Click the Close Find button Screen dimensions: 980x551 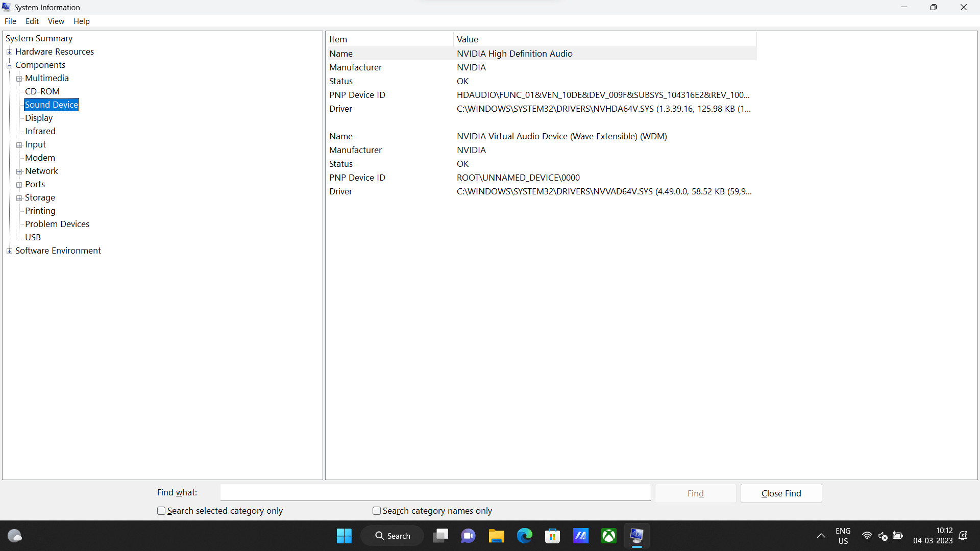point(781,493)
